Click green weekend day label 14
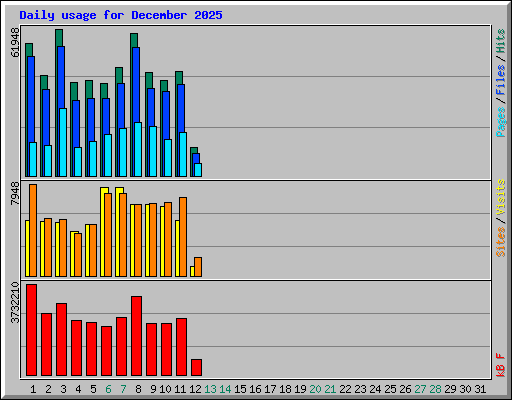The image size is (512, 400). [225, 389]
